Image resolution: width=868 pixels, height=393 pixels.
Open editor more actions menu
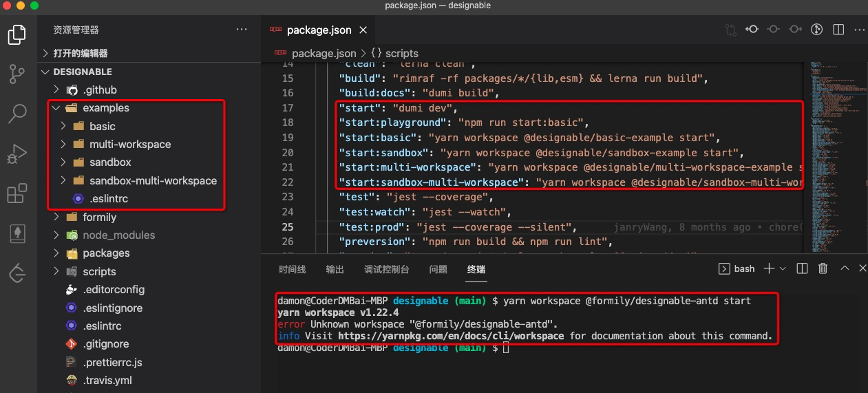tap(858, 30)
